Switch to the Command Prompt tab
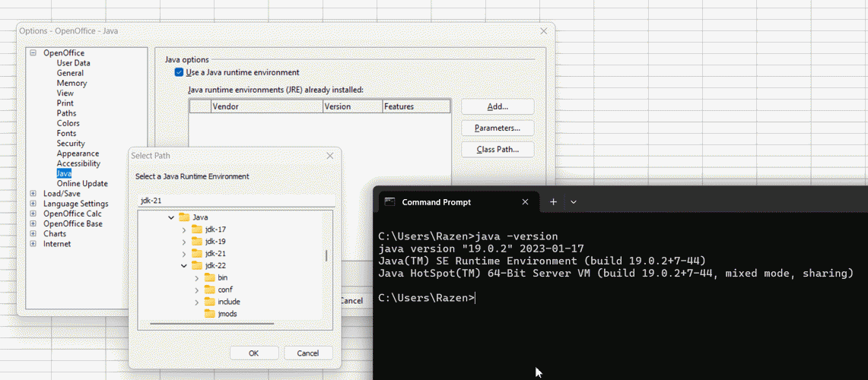The width and height of the screenshot is (868, 380). click(x=459, y=202)
